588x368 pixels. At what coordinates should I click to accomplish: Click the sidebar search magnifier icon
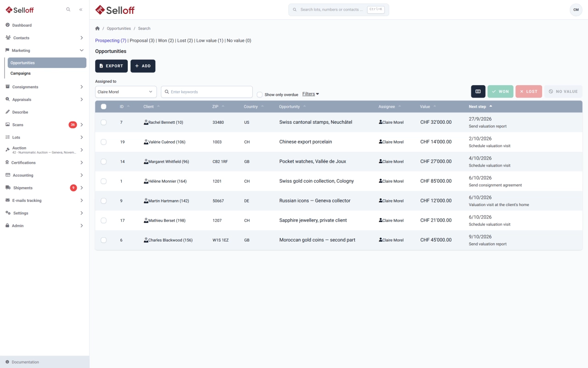tap(68, 9)
